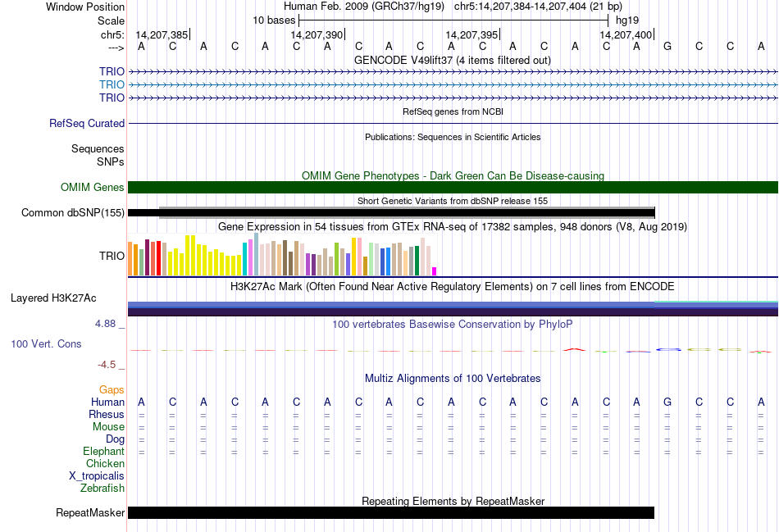
Task: Open 'Short Genetic Variants from dbSNP release 155'
Action: pyautogui.click(x=453, y=201)
